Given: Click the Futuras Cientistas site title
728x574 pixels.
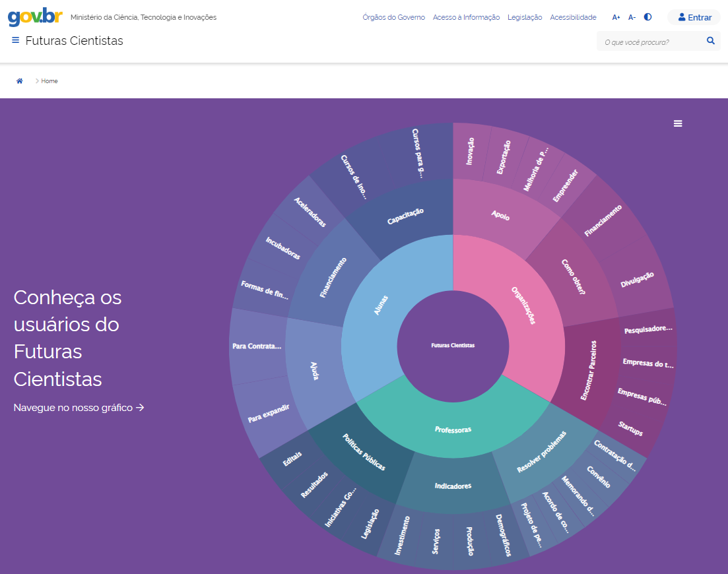Looking at the screenshot, I should pos(75,41).
